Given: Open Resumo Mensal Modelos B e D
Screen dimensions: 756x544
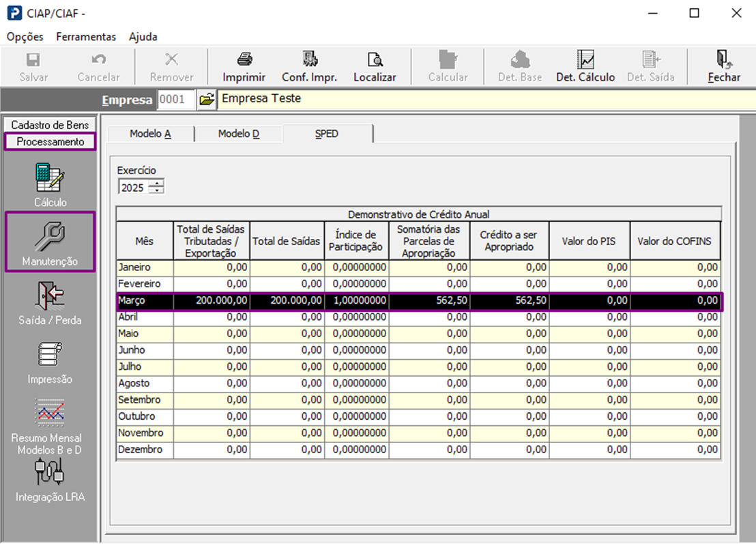Looking at the screenshot, I should point(50,413).
